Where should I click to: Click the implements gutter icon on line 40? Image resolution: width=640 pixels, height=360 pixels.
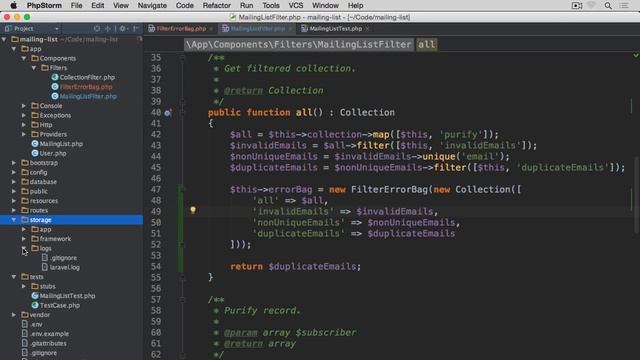pyautogui.click(x=168, y=113)
